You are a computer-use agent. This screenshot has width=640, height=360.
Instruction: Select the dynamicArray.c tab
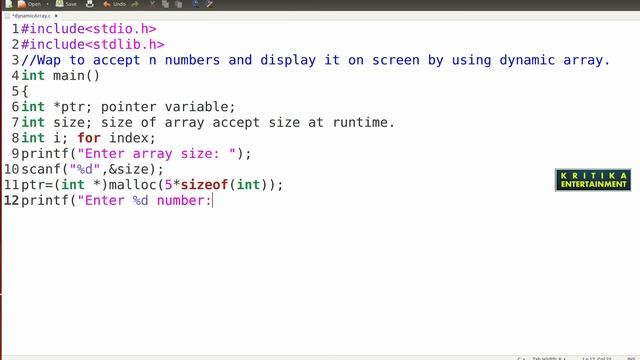pyautogui.click(x=31, y=16)
